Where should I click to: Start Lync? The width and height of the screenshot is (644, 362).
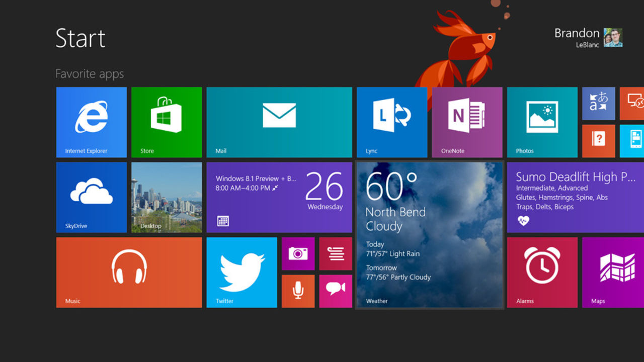point(392,122)
